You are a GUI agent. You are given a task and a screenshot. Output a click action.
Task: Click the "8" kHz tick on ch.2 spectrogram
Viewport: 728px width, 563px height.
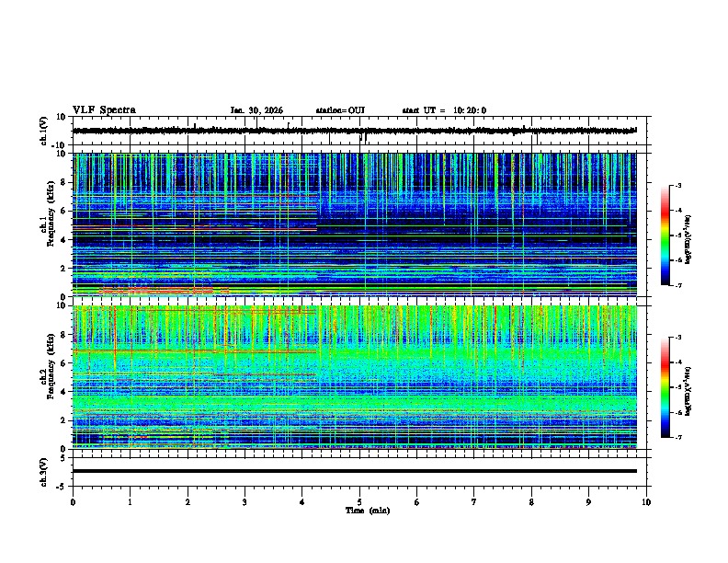tap(64, 335)
